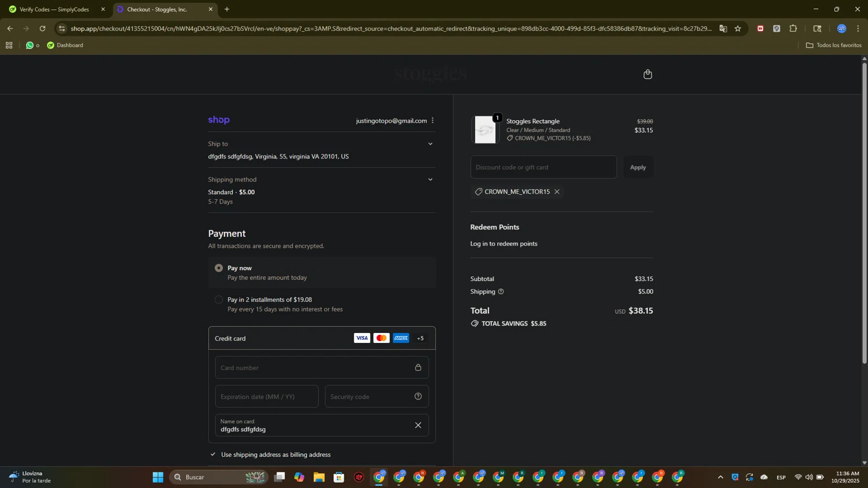Open a new browser tab
Screen dimensions: 868x488
tap(227, 9)
